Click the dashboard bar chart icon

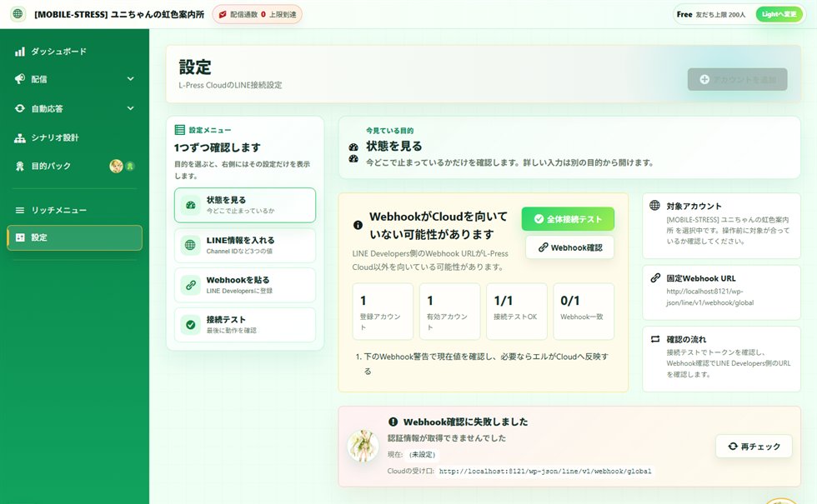tap(20, 52)
